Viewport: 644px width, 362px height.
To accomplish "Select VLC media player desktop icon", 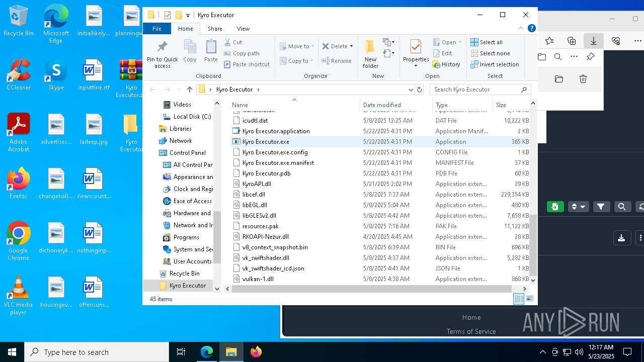I will [18, 296].
